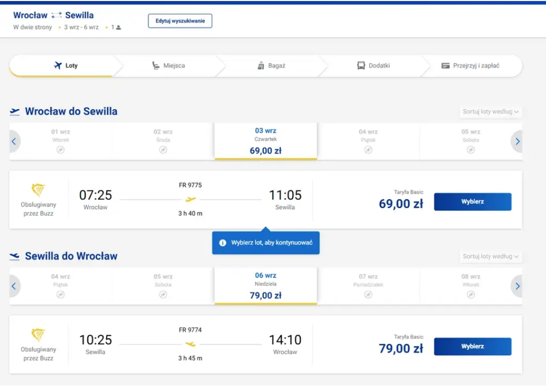
Task: Go to the Miejsca step tab
Action: tap(169, 66)
